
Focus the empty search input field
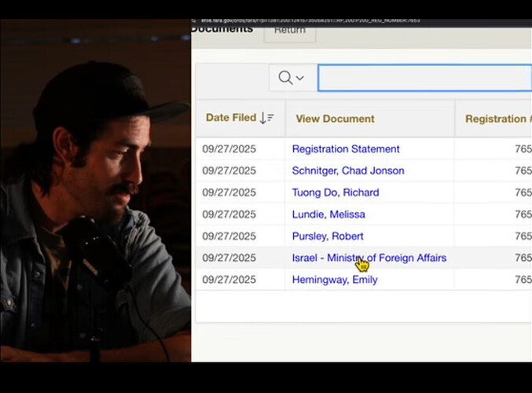[x=425, y=78]
